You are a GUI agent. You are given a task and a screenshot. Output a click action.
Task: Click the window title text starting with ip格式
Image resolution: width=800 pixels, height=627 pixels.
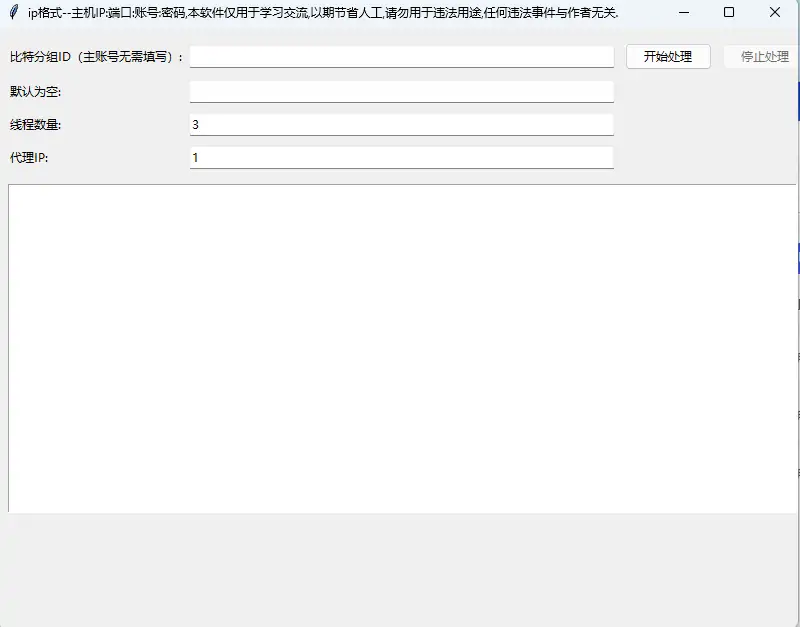click(323, 13)
